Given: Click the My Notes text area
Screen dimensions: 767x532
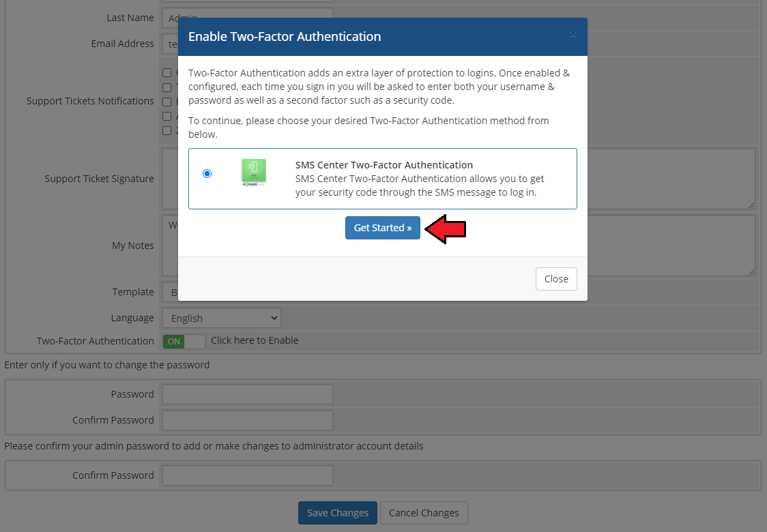Looking at the screenshot, I should pos(459,246).
